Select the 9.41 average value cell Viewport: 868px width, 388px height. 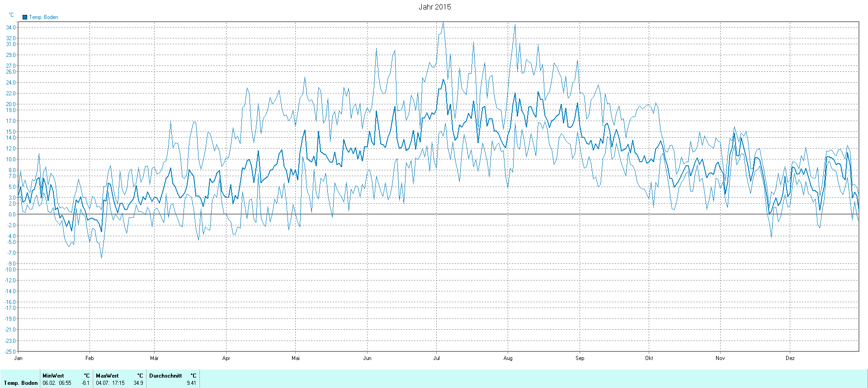coord(191,383)
